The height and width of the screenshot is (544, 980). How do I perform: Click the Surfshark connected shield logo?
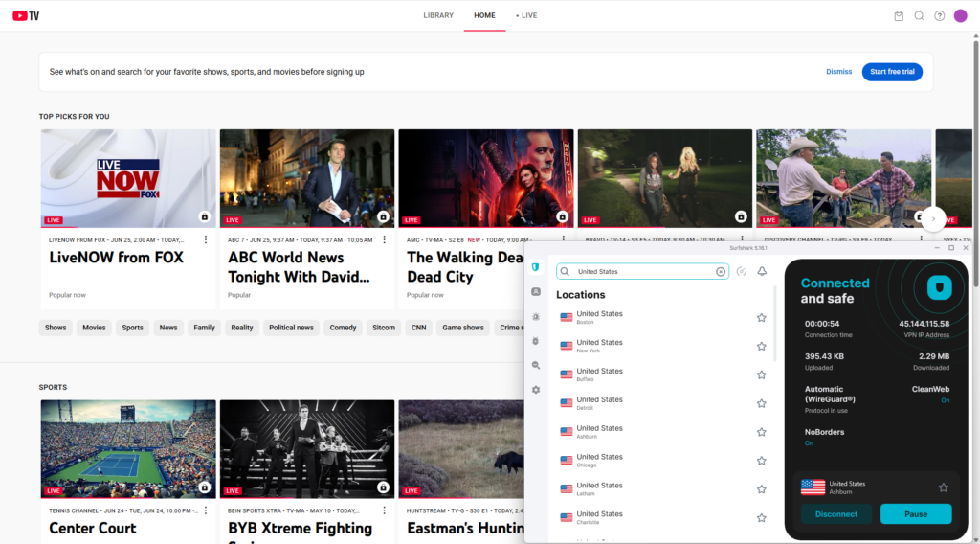pyautogui.click(x=939, y=287)
